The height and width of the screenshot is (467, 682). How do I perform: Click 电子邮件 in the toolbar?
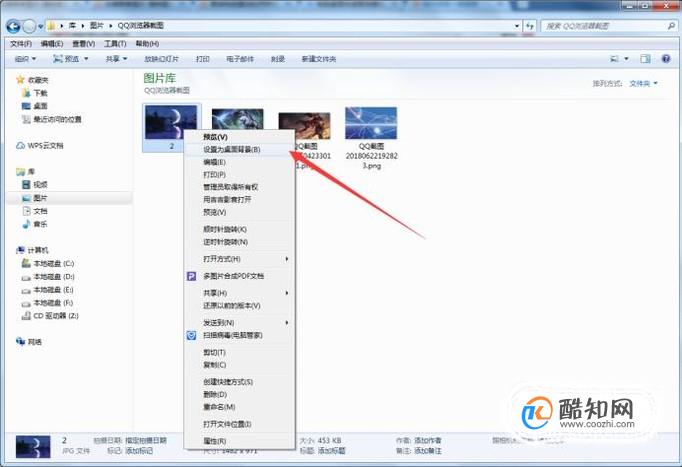(240, 59)
